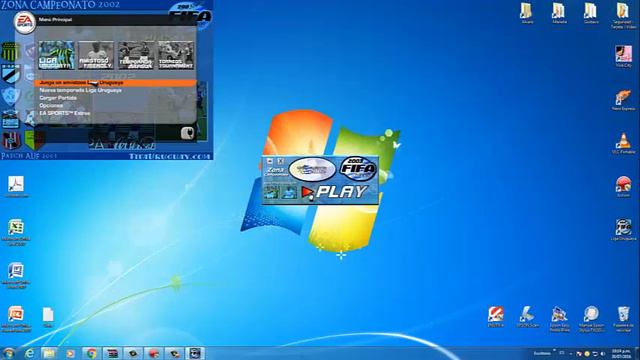Viewport: 640px width, 360px height.
Task: Open the third folder at top right
Action: coord(591,13)
